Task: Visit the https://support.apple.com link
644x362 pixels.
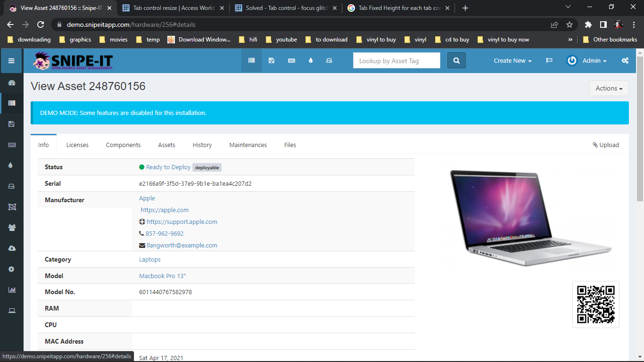Action: (x=182, y=222)
